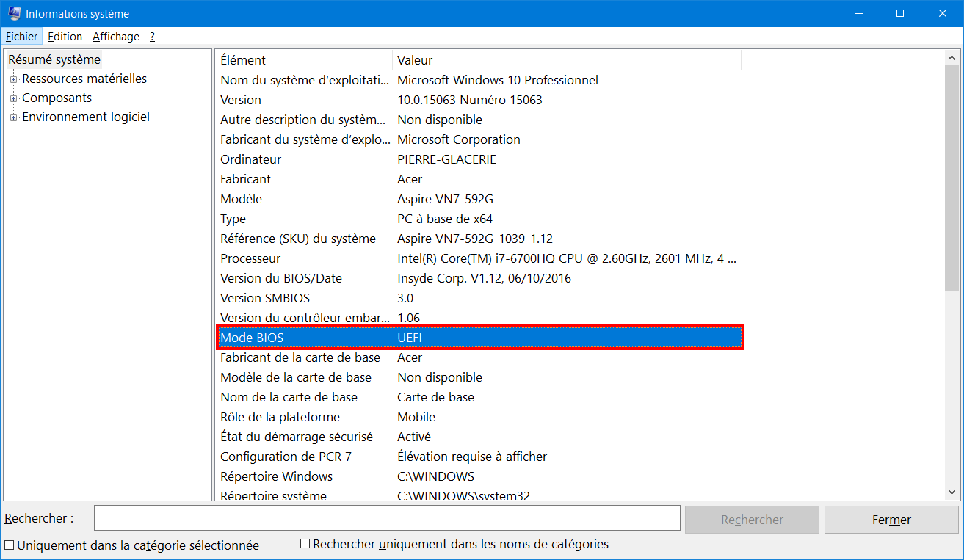The height and width of the screenshot is (560, 964).
Task: Click the scrollbar up arrow
Action: click(x=952, y=58)
